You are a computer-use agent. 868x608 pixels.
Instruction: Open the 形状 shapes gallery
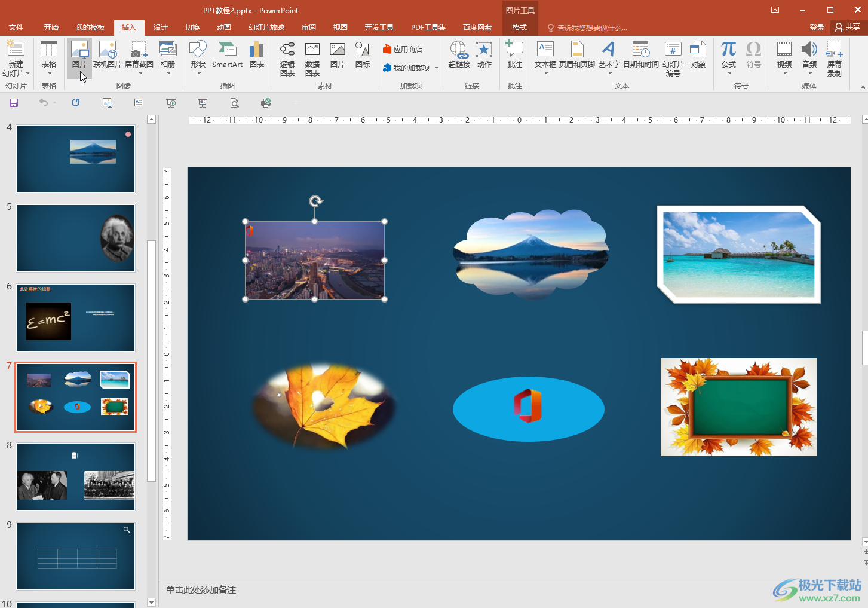coord(198,58)
